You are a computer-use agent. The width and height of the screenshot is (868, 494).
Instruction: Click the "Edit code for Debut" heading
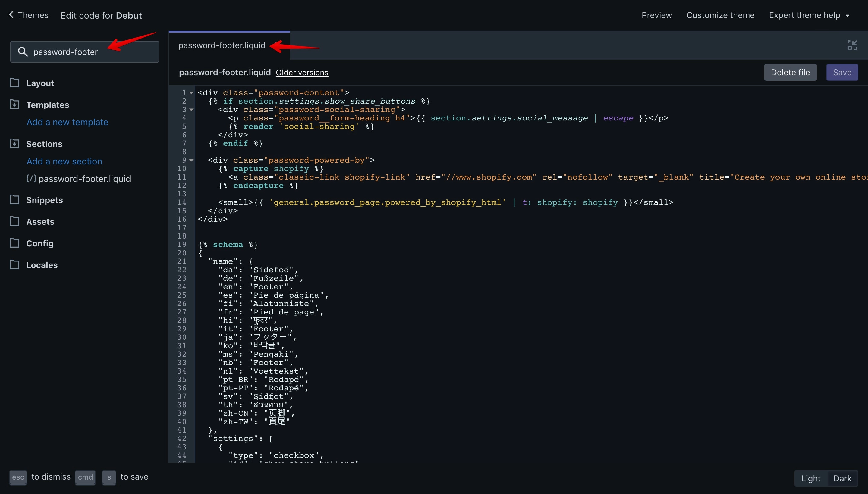[101, 16]
